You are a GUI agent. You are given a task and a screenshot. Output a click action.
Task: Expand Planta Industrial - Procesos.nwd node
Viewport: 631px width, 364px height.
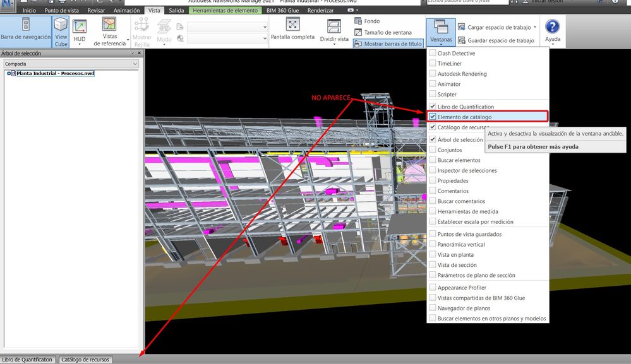pyautogui.click(x=9, y=74)
